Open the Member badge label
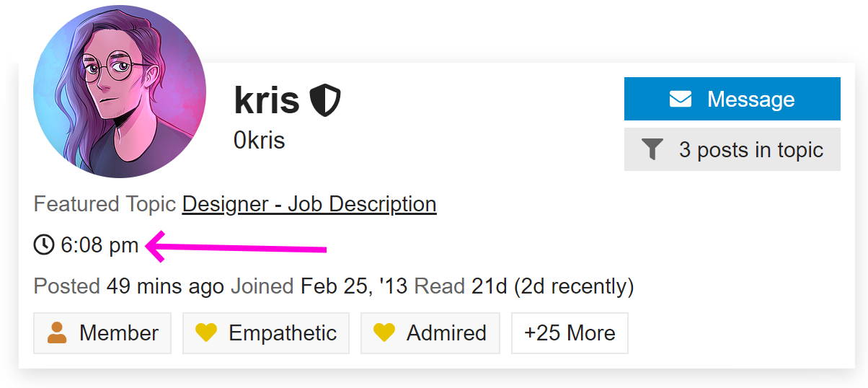Viewport: 868px width, 388px height. pos(102,333)
